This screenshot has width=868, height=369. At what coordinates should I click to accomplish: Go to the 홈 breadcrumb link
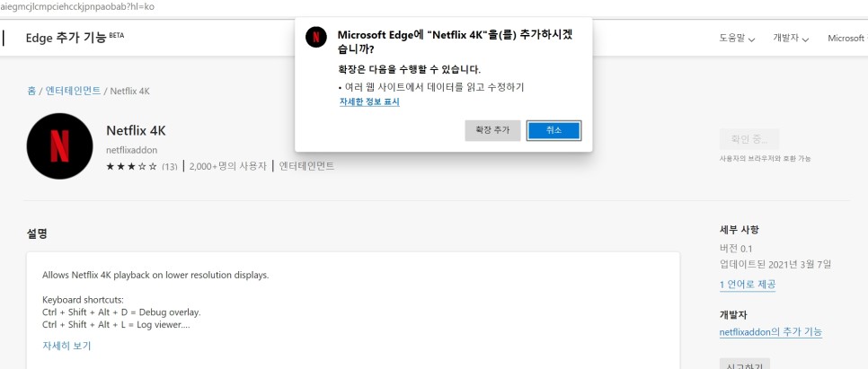coord(31,91)
